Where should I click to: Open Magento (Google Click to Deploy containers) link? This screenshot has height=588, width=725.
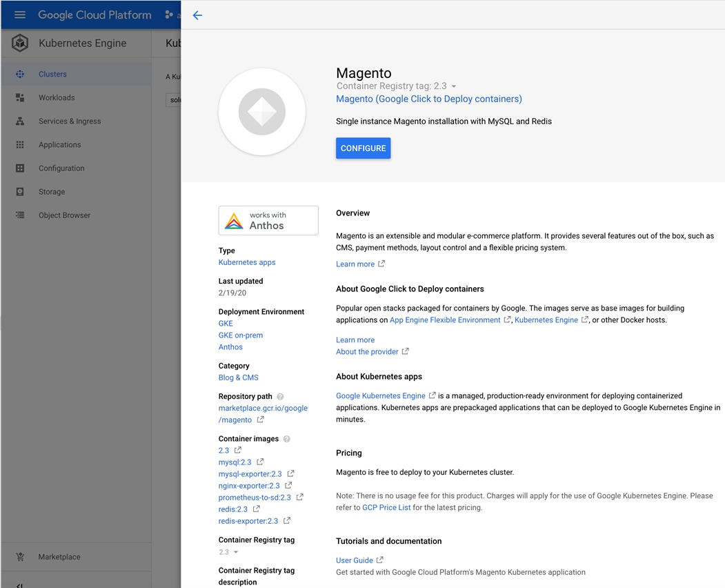point(428,99)
